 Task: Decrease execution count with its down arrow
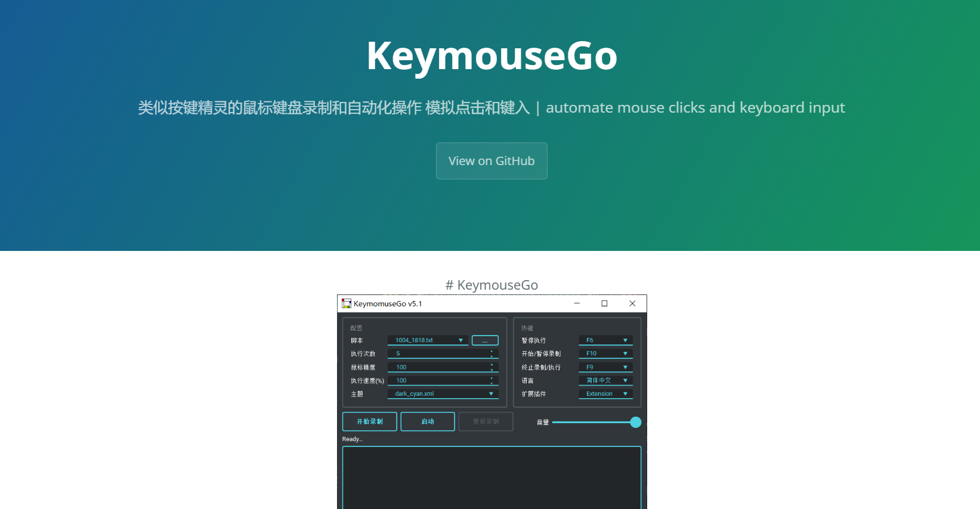click(491, 356)
